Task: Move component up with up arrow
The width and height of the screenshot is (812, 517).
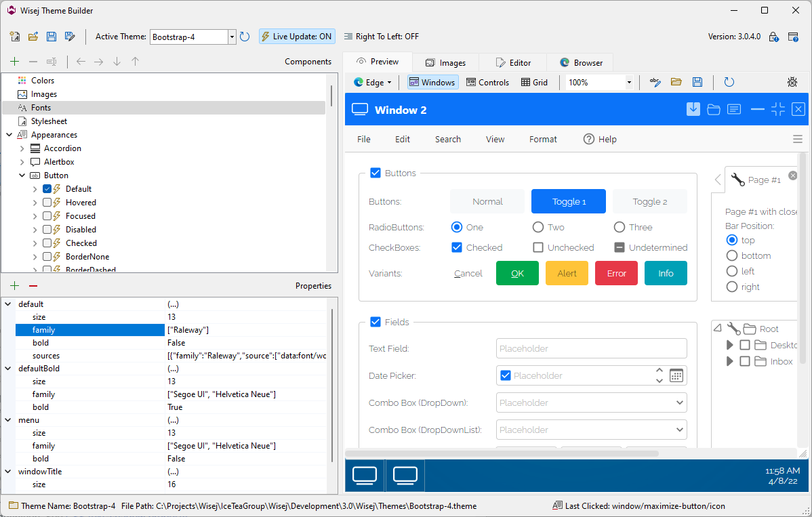Action: pos(135,62)
